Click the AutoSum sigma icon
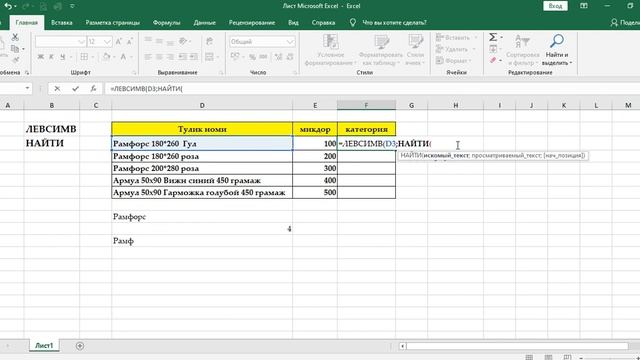640x360 pixels. (x=493, y=38)
